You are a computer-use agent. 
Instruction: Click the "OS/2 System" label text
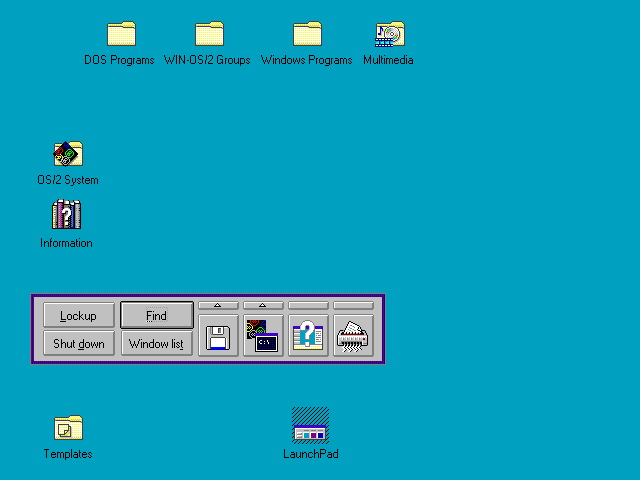(68, 180)
